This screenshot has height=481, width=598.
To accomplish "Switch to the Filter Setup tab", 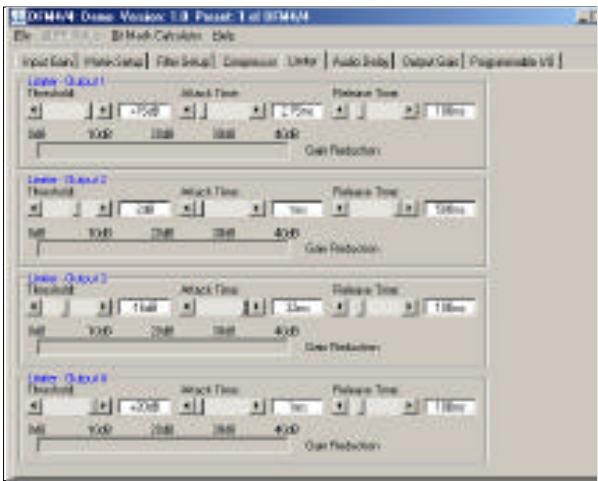I will tap(183, 61).
